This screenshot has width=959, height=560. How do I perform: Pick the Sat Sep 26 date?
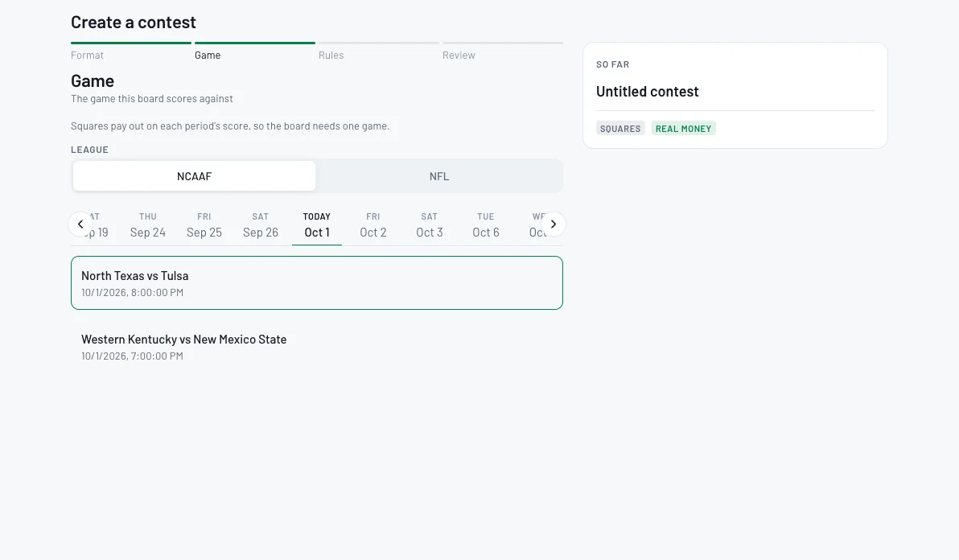pyautogui.click(x=261, y=225)
